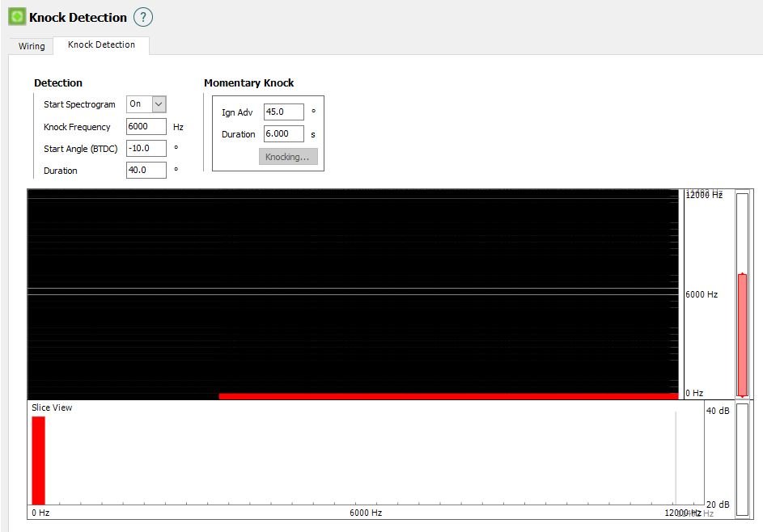Click the Detection Duration field showing 40.0
This screenshot has height=532, width=763.
pos(146,171)
